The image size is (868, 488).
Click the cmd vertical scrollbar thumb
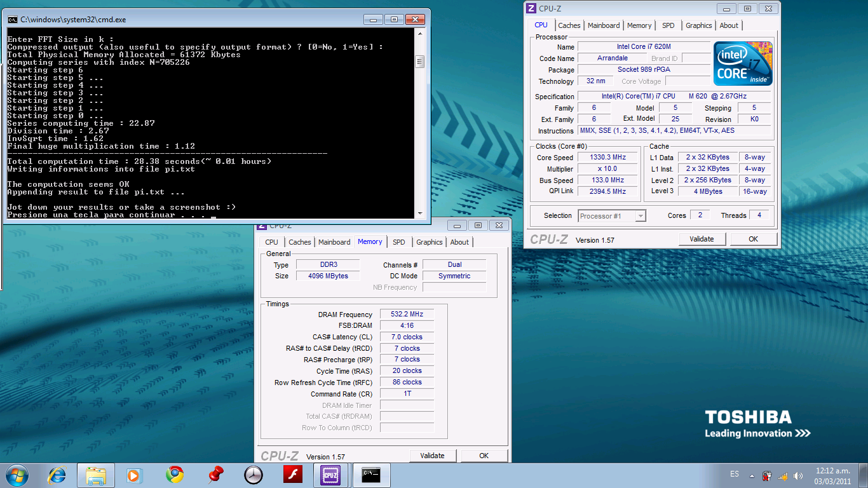click(x=419, y=62)
